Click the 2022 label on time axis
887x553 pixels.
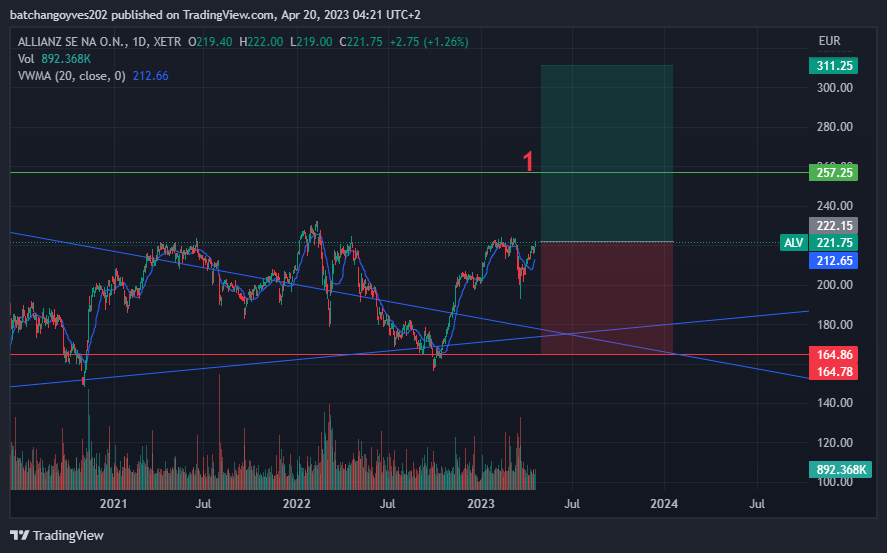tap(297, 503)
